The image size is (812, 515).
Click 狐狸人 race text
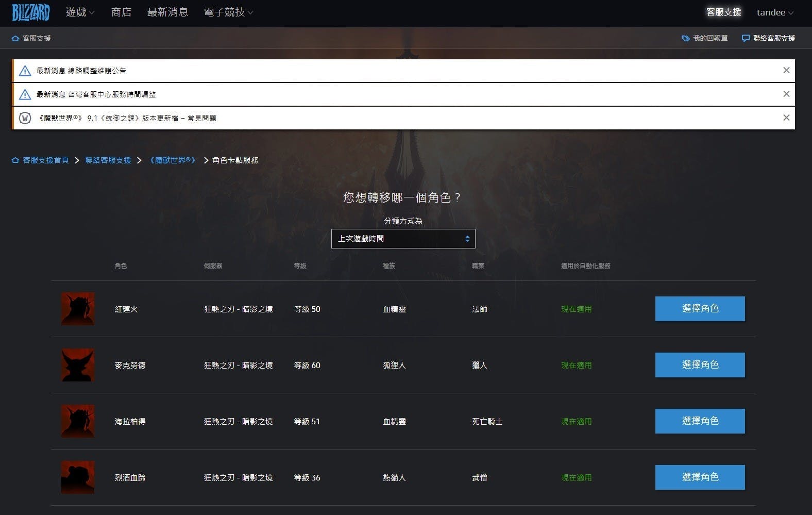tap(394, 366)
